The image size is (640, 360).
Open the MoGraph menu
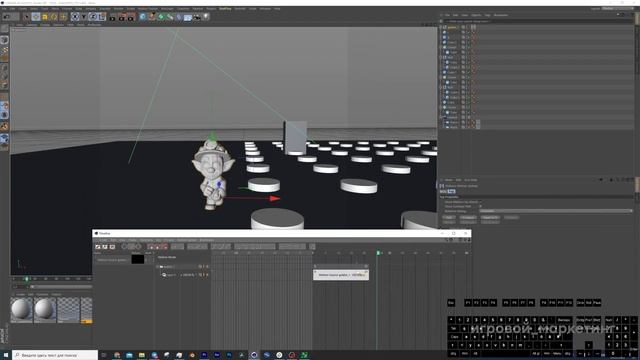tap(167, 9)
